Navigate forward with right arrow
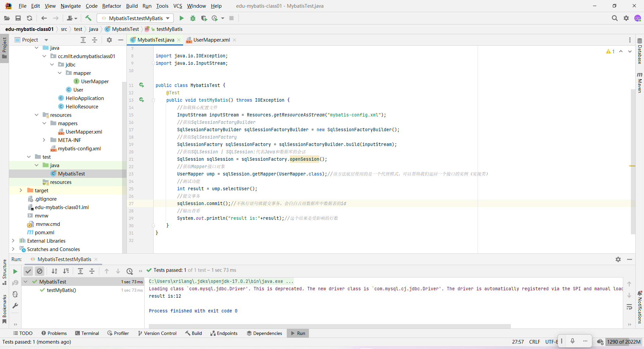This screenshot has width=644, height=349. [56, 18]
